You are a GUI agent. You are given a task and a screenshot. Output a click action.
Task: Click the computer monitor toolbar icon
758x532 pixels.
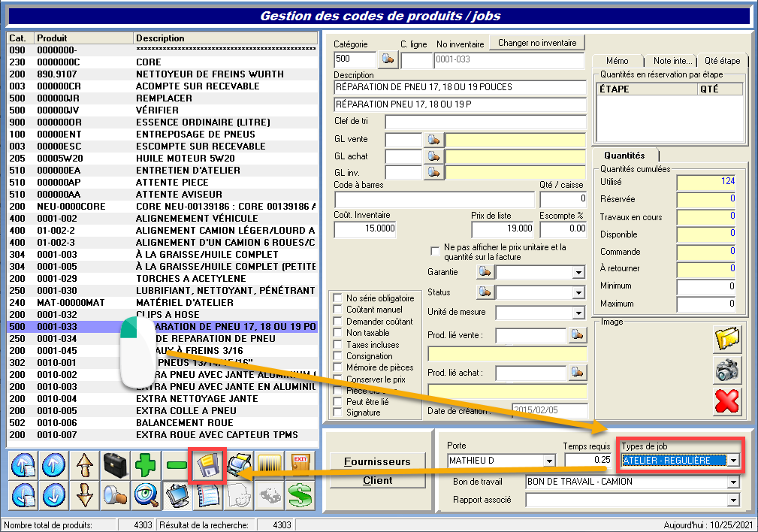click(177, 496)
